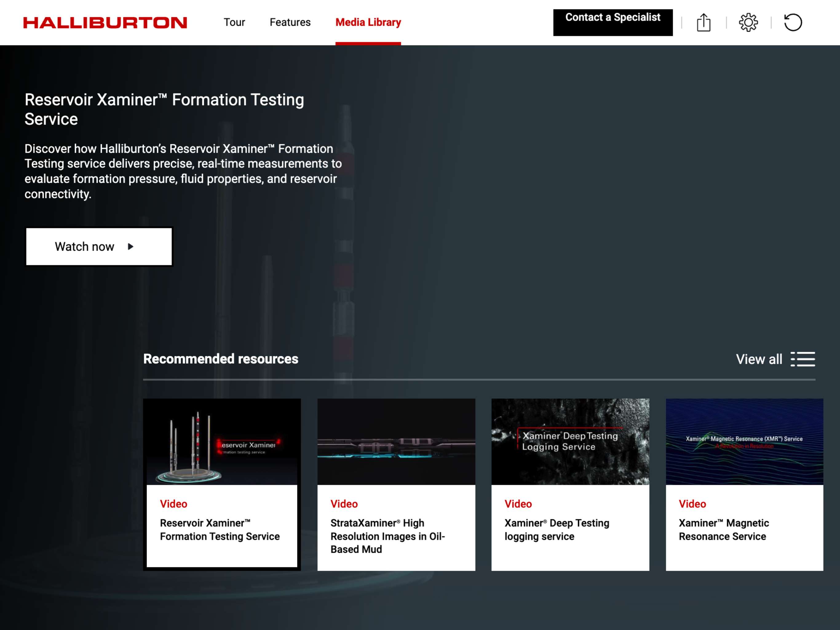Image resolution: width=840 pixels, height=630 pixels.
Task: Switch to the Features tab
Action: click(x=290, y=22)
